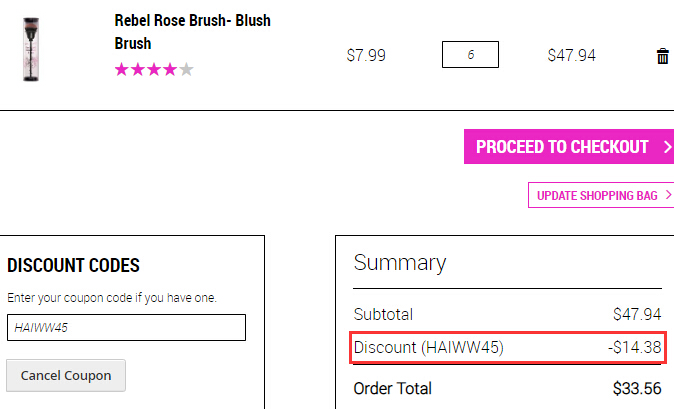This screenshot has width=674, height=409.
Task: Click the item row total $47.94
Action: tap(572, 55)
